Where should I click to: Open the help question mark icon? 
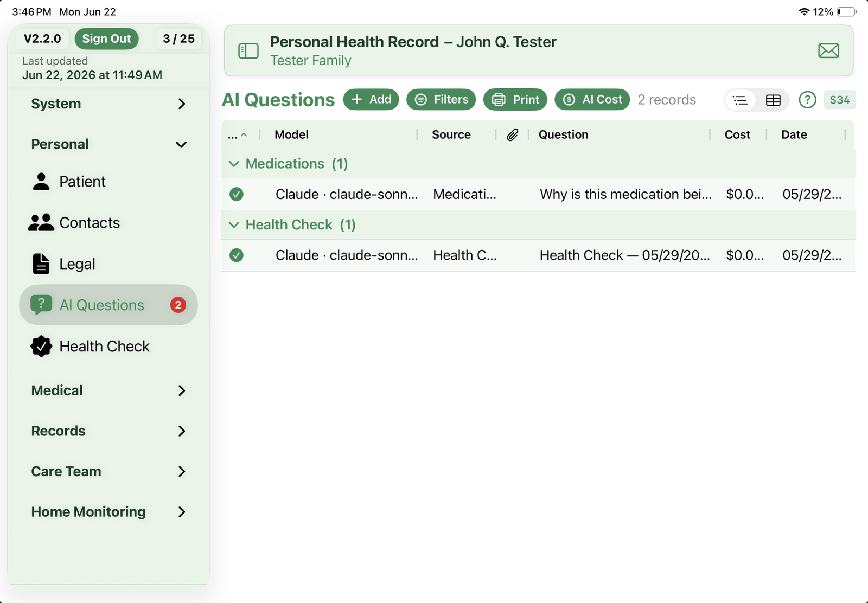[x=807, y=100]
